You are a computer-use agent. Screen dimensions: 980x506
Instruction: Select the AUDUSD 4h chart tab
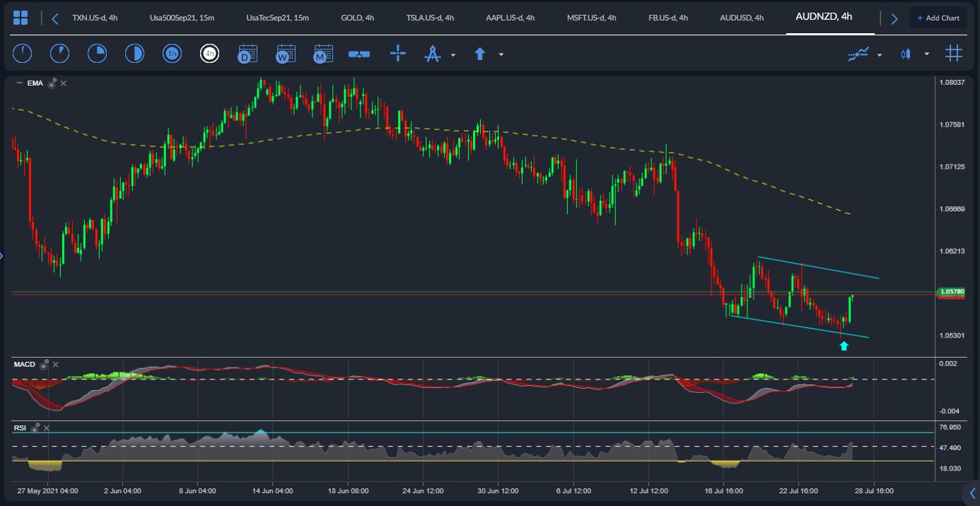[x=741, y=18]
